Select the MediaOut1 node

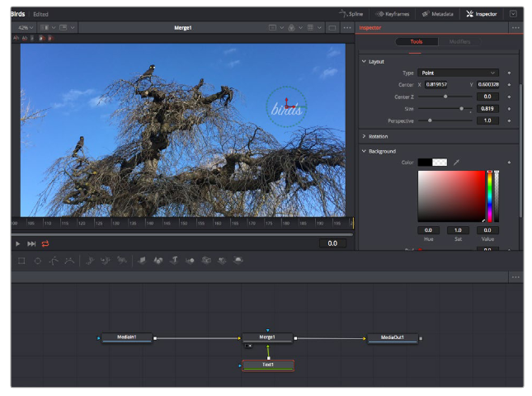click(393, 337)
